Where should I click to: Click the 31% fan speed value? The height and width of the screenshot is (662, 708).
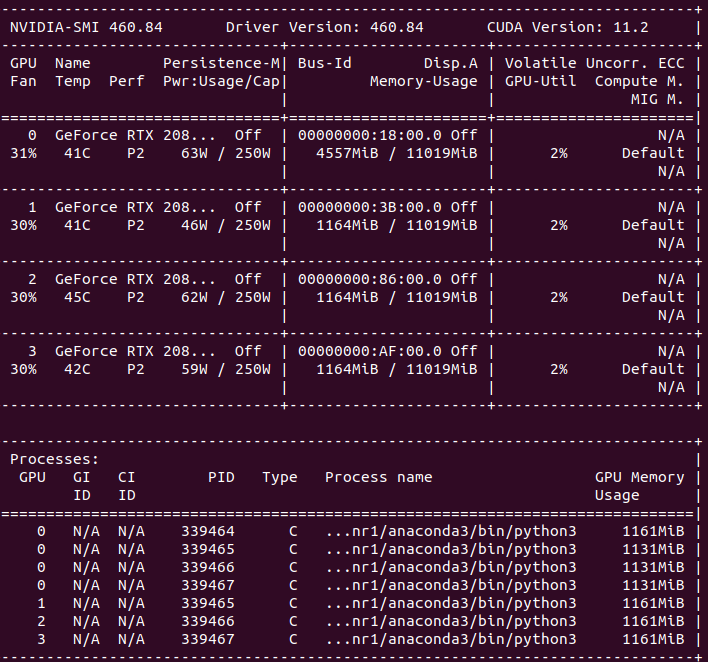click(x=24, y=153)
